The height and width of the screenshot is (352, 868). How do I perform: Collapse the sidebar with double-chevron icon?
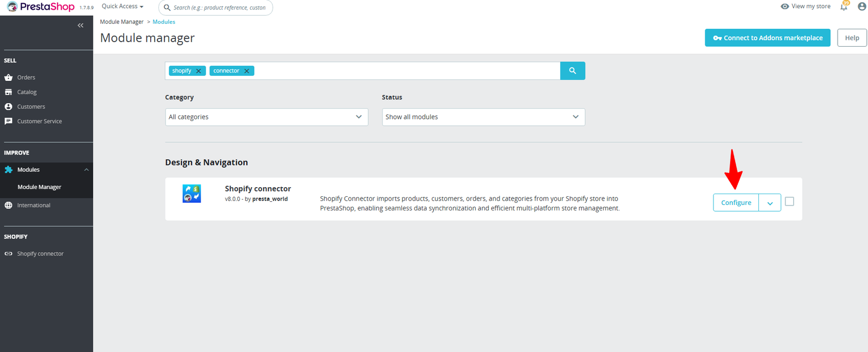coord(80,25)
